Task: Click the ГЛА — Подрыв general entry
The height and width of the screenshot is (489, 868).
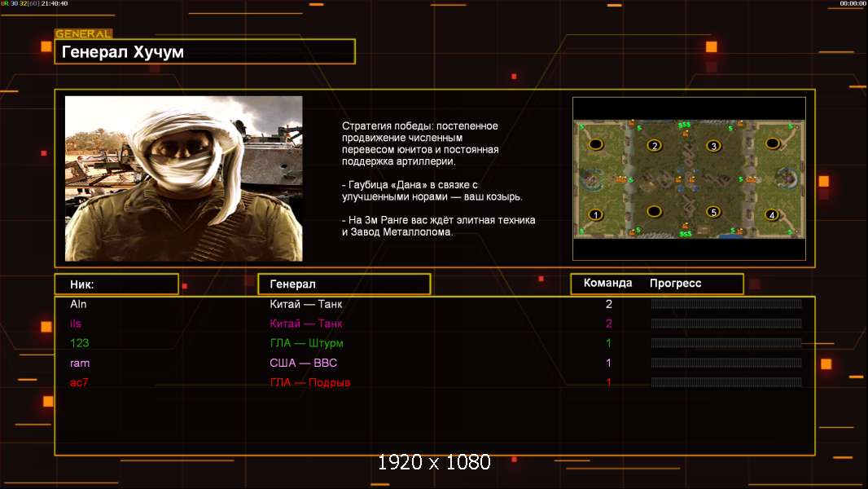Action: click(310, 382)
